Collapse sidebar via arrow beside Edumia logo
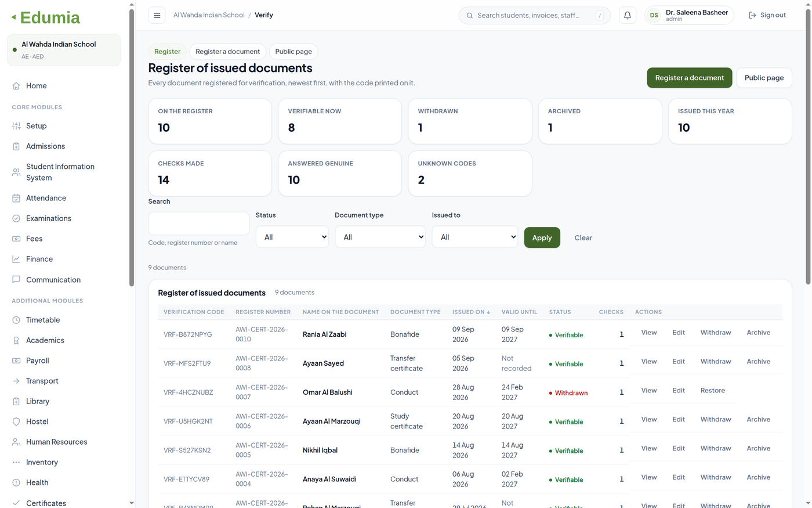 pos(13,17)
